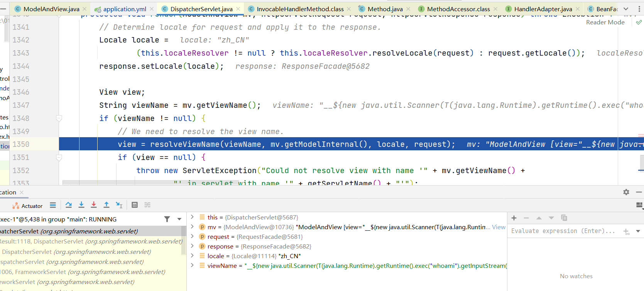
Task: Expand the 'viewName' variable node
Action: click(x=192, y=265)
